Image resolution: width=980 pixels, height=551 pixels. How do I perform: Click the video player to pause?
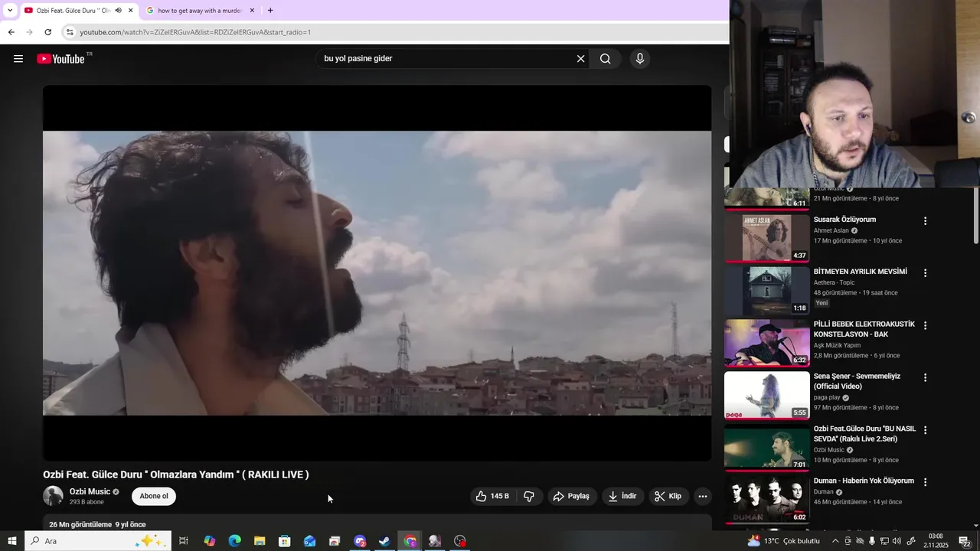377,273
